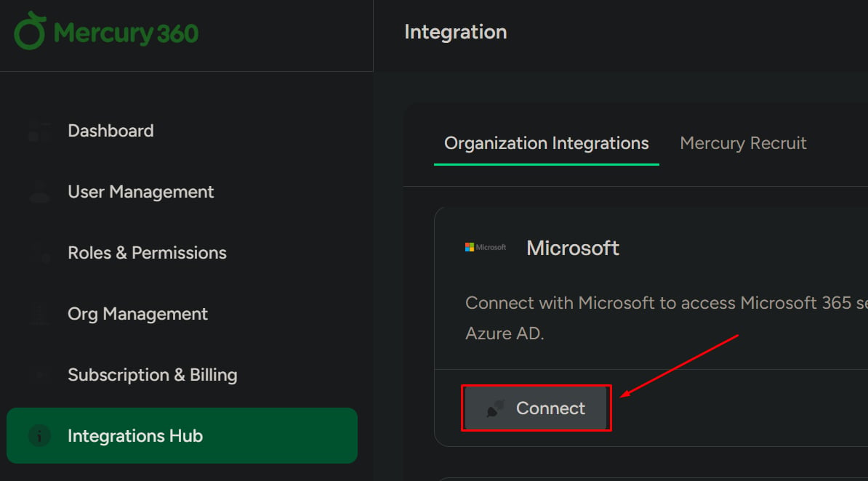Click the Microsoft card title
Screen dimensions: 868x481
[572, 248]
